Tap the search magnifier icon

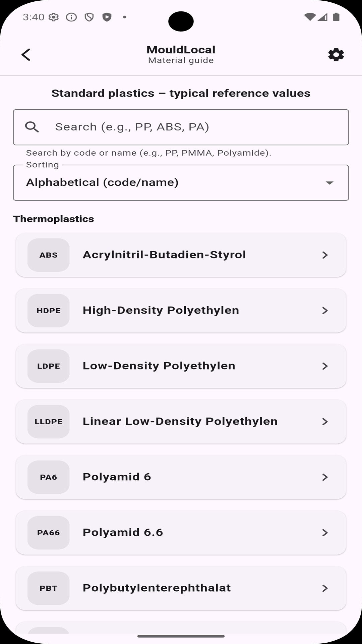(x=32, y=127)
